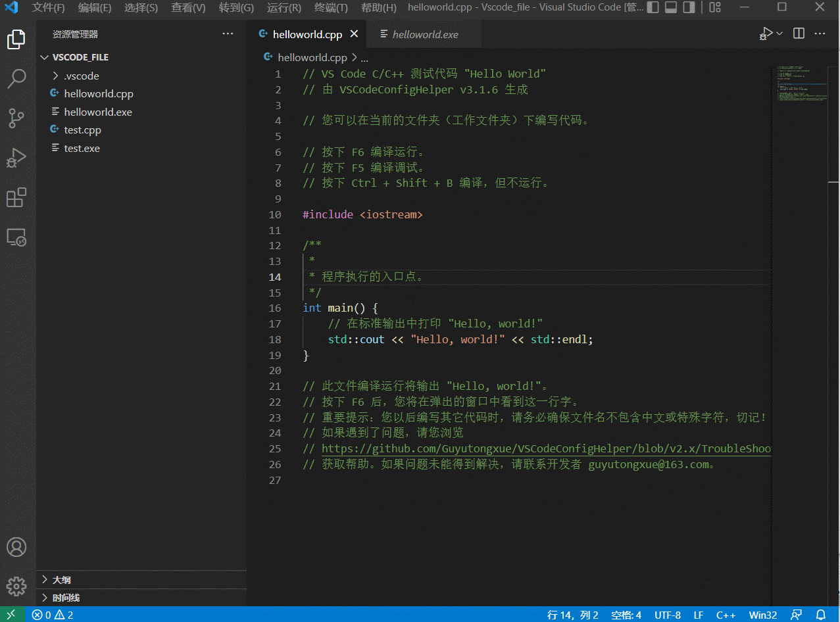Screen dimensions: 840x622
Task: Split the editor into two panes
Action: 797,33
